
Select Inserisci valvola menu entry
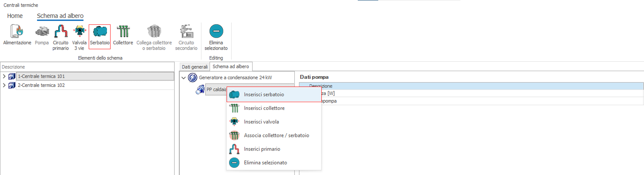[x=261, y=122]
